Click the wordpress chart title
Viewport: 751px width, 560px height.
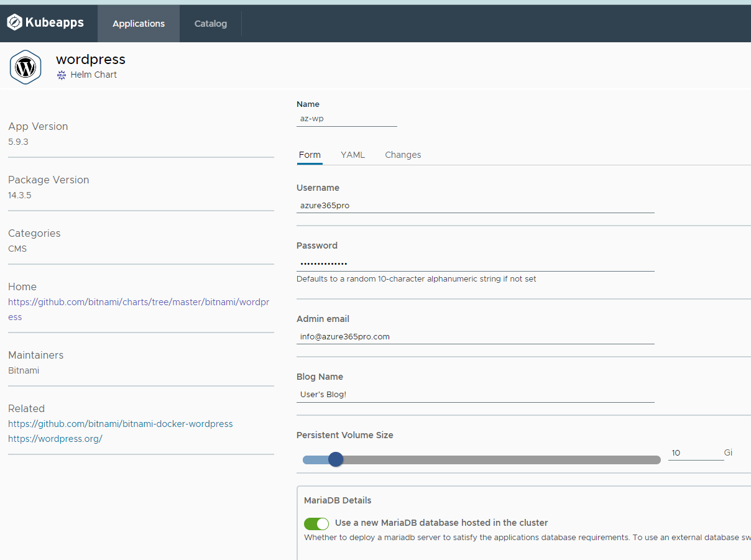pos(91,60)
